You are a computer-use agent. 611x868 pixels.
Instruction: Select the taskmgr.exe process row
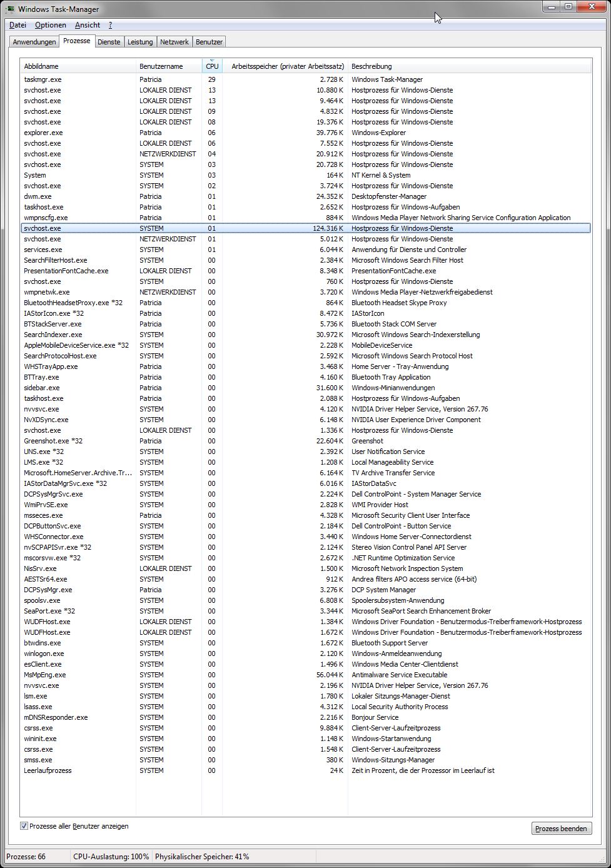click(x=306, y=79)
